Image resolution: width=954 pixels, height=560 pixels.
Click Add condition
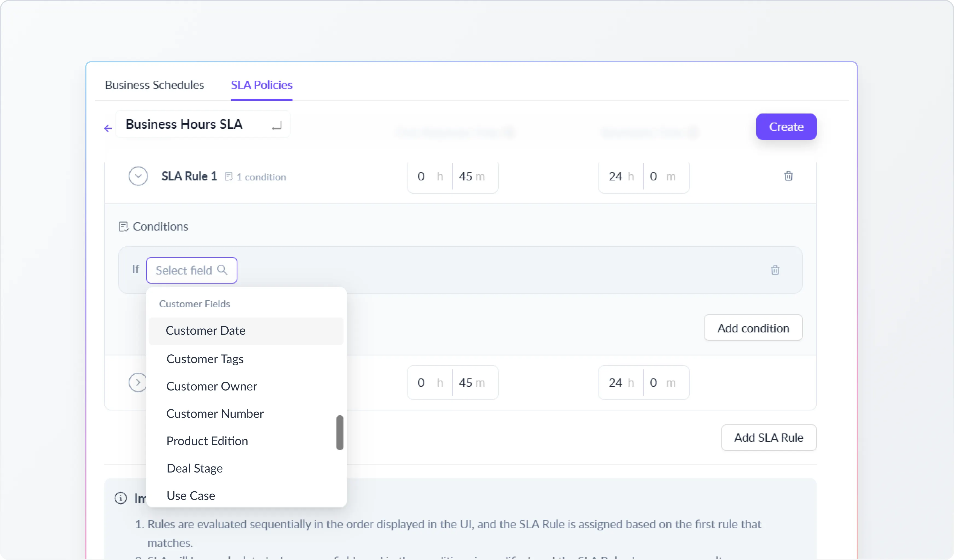click(753, 328)
